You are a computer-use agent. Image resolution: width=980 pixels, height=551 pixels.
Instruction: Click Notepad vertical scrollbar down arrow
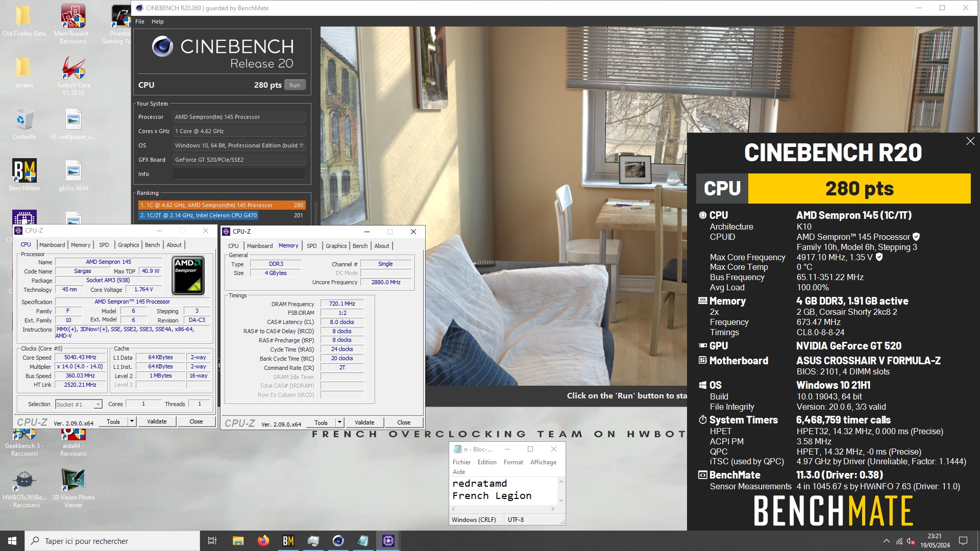pyautogui.click(x=561, y=500)
